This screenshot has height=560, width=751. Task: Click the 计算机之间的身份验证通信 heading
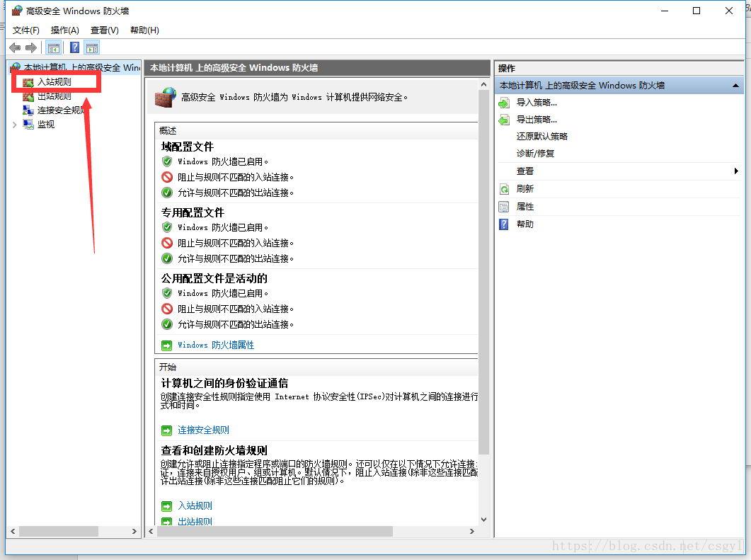pos(224,383)
